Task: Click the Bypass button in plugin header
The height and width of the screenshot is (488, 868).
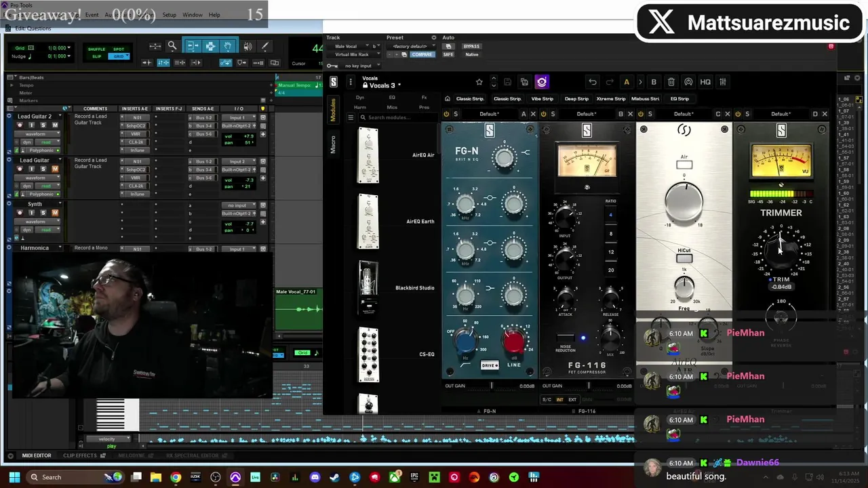Action: pos(471,46)
